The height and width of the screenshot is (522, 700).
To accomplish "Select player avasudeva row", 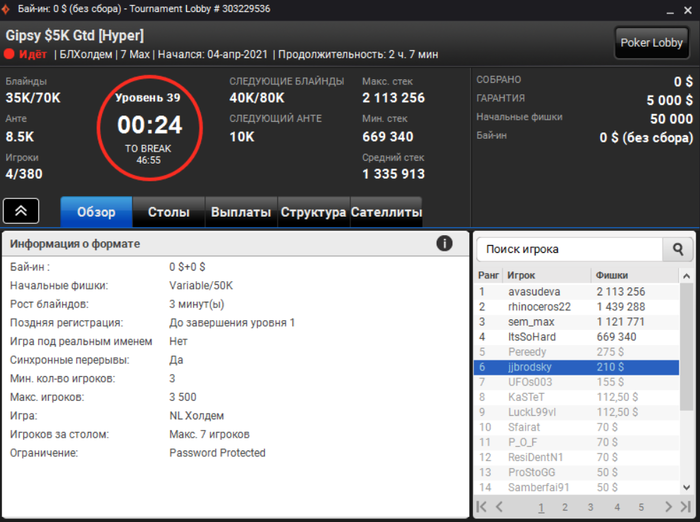I will (576, 292).
